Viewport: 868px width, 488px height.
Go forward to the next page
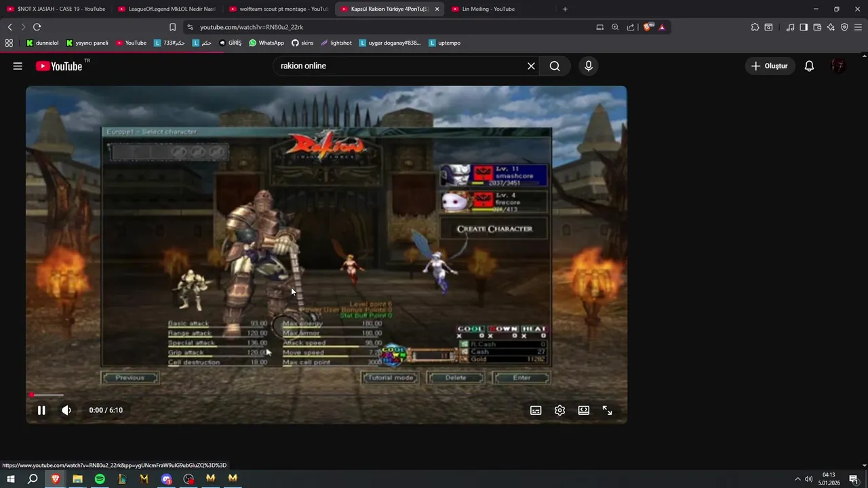[x=22, y=27]
